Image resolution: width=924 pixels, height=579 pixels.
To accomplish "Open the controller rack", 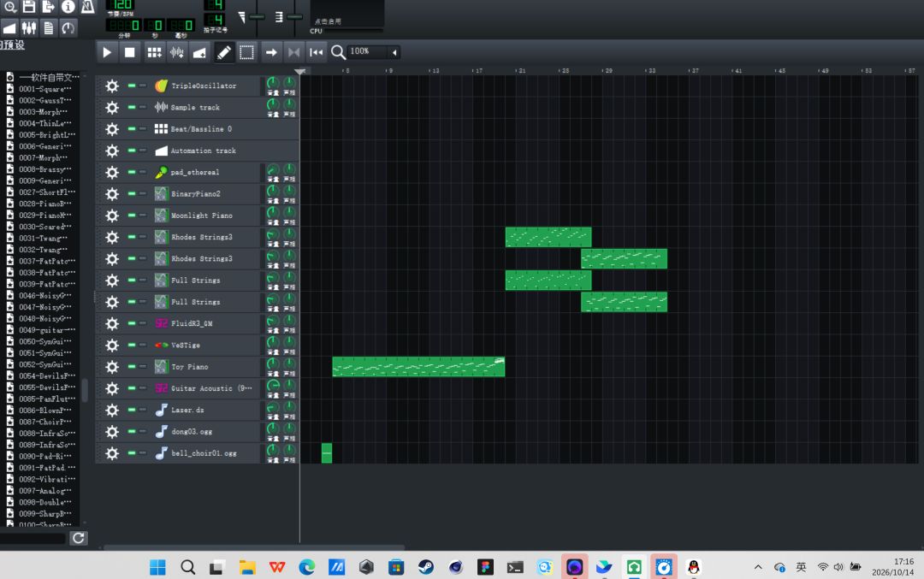I will point(68,27).
